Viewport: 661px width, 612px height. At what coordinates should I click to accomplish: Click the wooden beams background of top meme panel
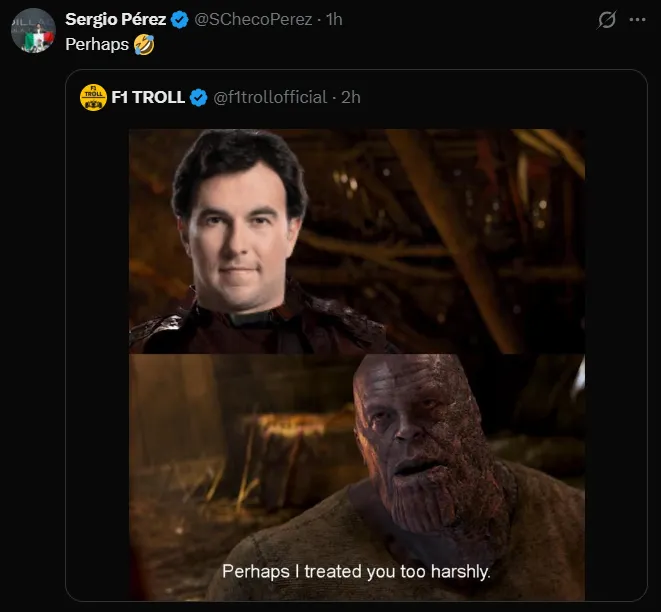coord(470,220)
